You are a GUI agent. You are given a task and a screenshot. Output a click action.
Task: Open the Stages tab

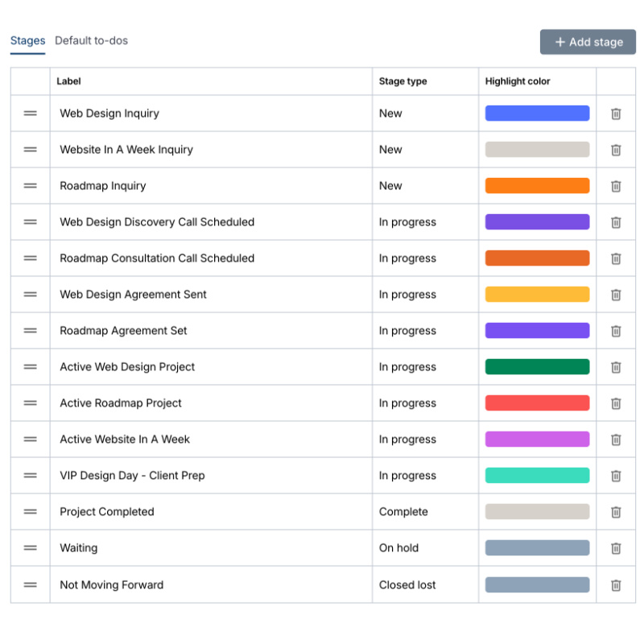point(27,40)
